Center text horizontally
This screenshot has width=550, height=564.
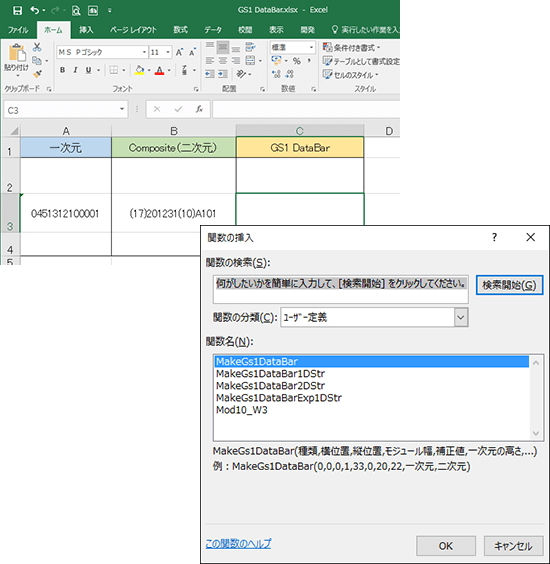(x=223, y=60)
